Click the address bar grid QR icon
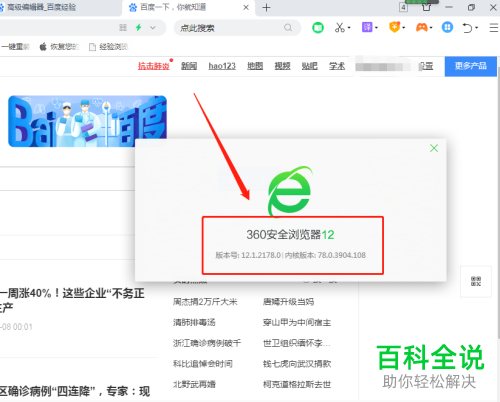The image size is (500, 402). 123,28
